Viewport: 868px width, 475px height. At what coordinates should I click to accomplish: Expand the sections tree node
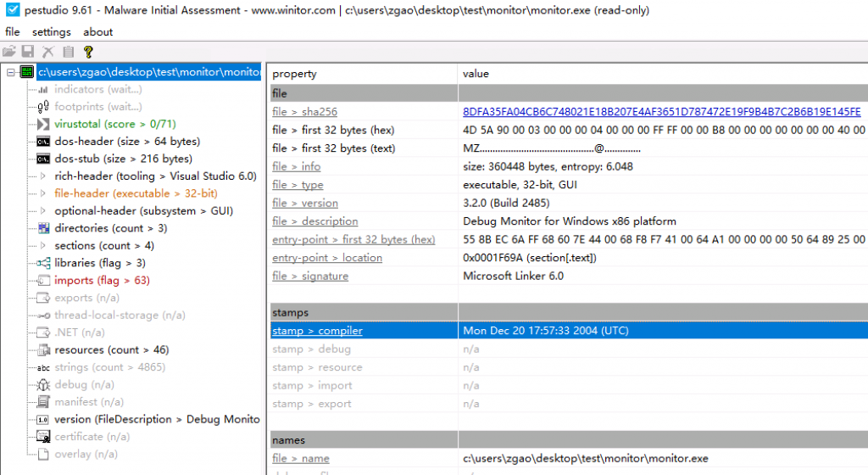[x=44, y=246]
